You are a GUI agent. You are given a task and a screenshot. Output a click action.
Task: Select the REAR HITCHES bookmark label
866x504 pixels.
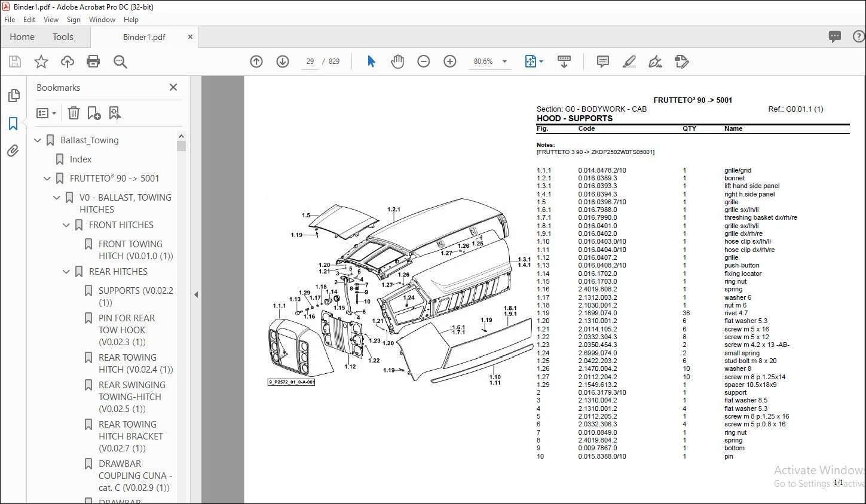[x=118, y=272]
